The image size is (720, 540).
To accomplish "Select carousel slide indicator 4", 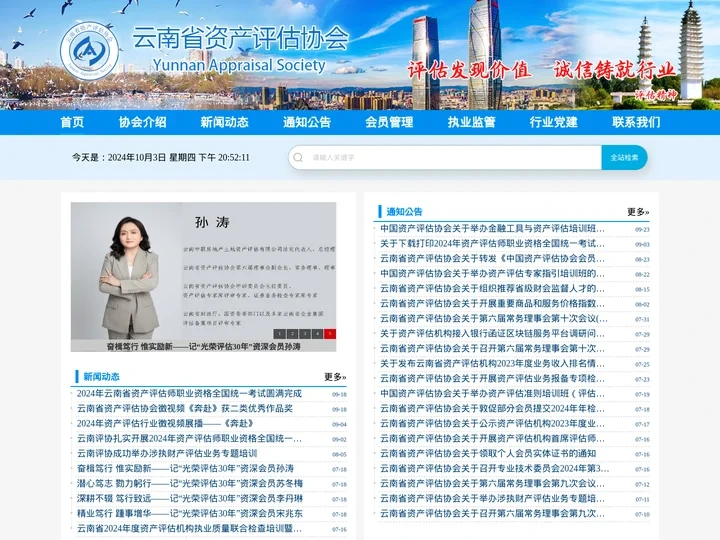I will [x=317, y=334].
